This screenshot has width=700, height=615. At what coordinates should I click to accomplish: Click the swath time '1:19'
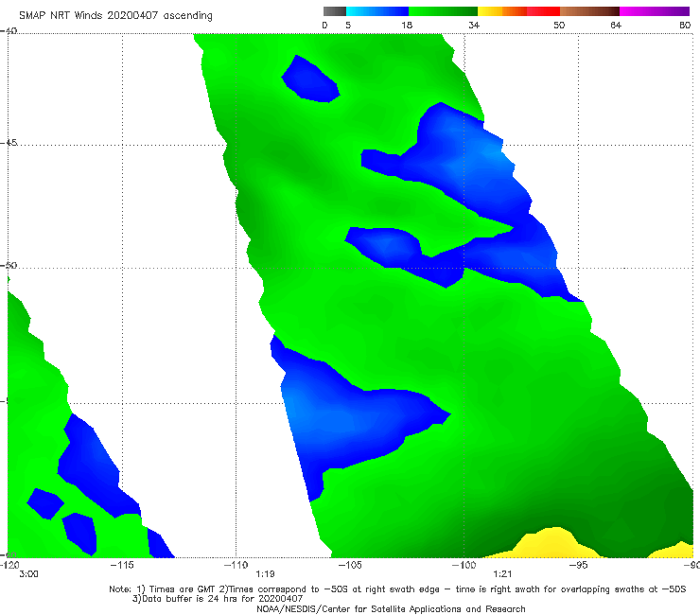(265, 574)
